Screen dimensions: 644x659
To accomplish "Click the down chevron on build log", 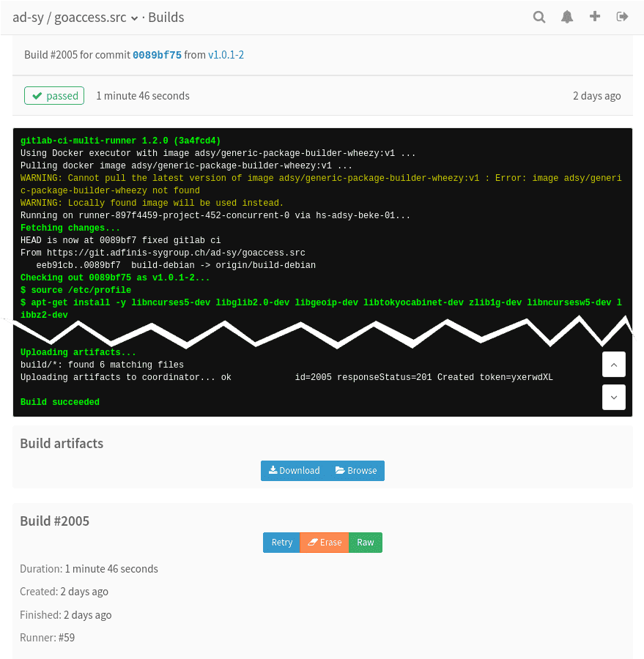I will [613, 397].
